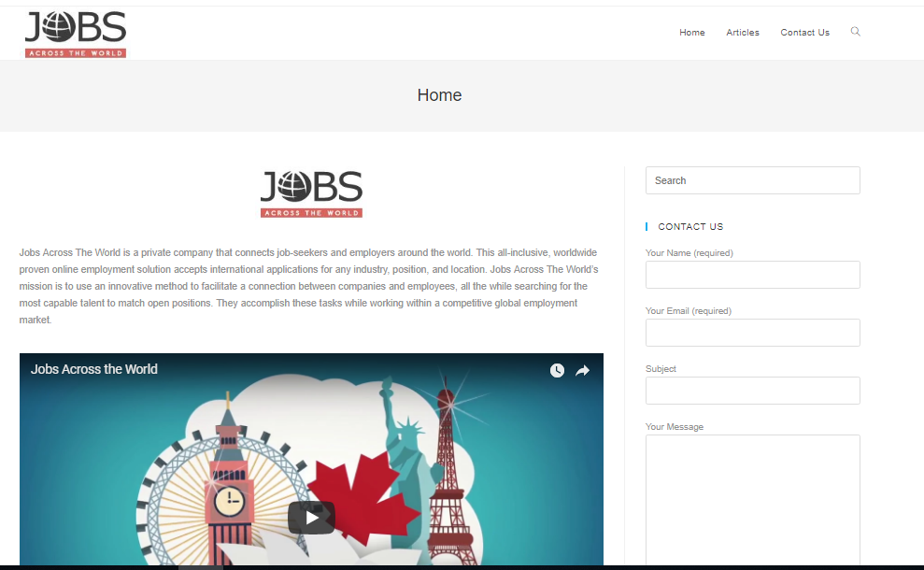Screen dimensions: 924x570
Task: Click the video title 'Jobs Across the World'
Action: (94, 369)
